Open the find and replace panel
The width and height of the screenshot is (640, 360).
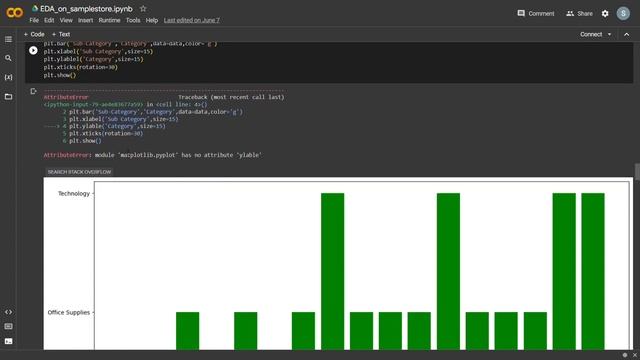pyautogui.click(x=8, y=58)
